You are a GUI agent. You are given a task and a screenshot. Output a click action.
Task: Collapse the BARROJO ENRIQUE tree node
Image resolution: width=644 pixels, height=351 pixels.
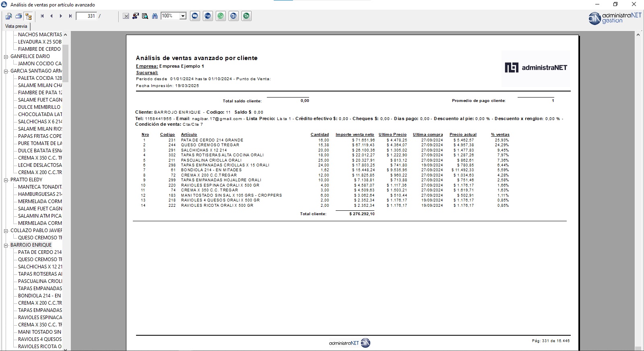pos(6,245)
